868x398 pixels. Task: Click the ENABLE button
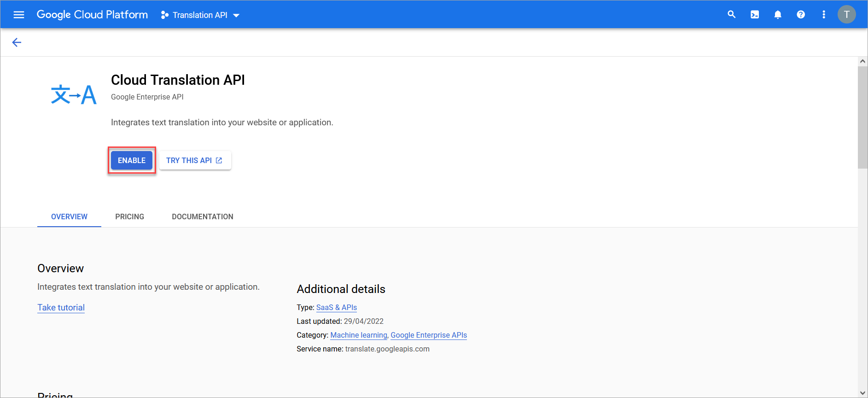(132, 160)
